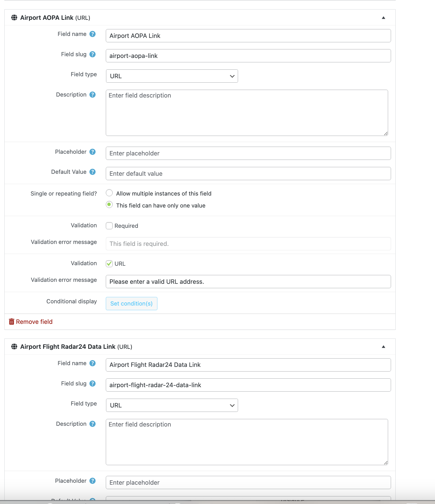The height and width of the screenshot is (504, 435).
Task: Show help for the Default Value setting
Action: 92,172
